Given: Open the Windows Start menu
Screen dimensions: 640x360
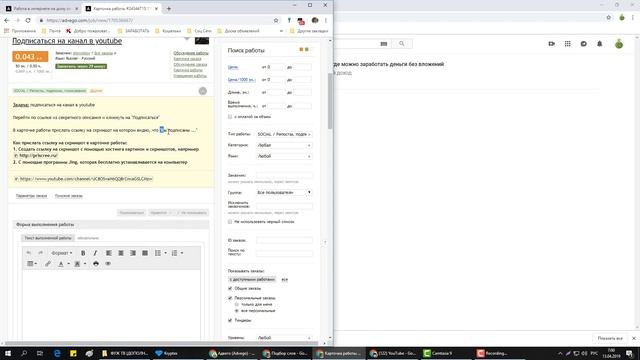Looking at the screenshot, I should tap(7, 353).
